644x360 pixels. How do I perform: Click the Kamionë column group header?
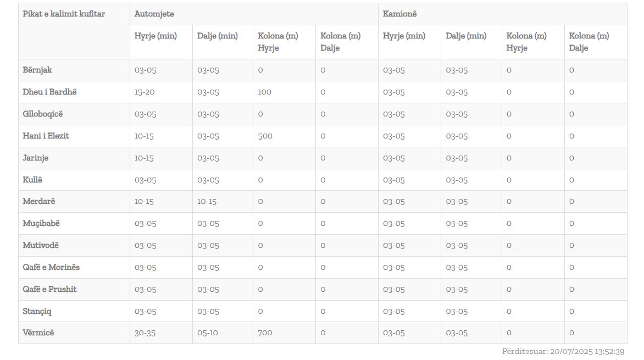(x=399, y=14)
